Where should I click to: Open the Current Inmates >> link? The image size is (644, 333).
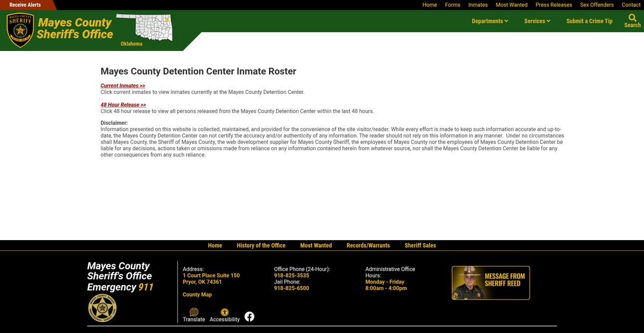coord(123,86)
